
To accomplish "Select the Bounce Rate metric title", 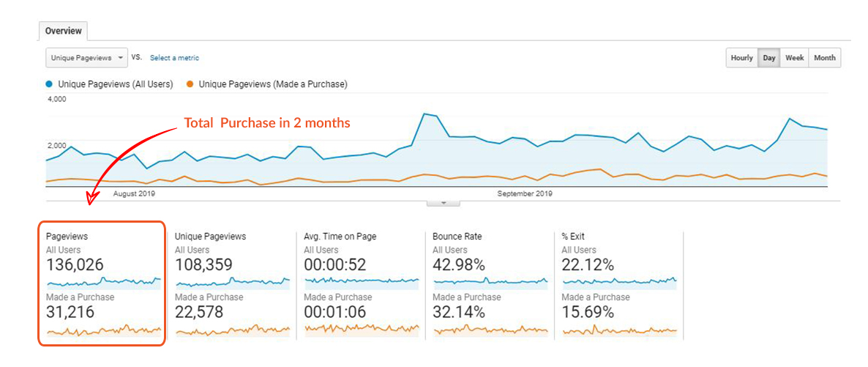I will (457, 237).
